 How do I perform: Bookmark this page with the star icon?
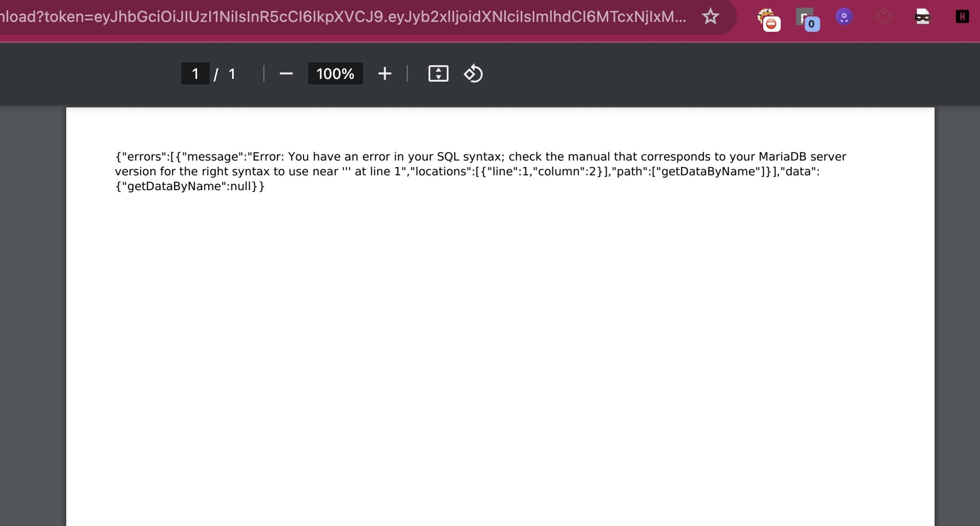[x=710, y=17]
